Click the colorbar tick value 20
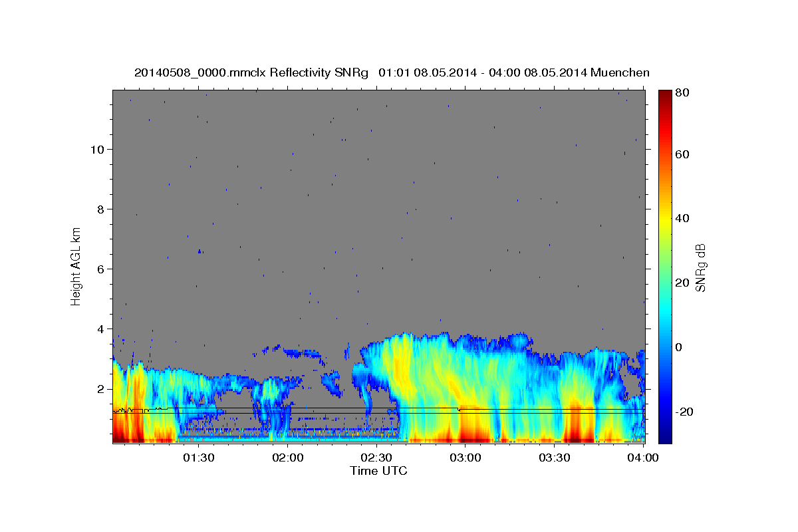This screenshot has height=532, width=798. pos(682,283)
